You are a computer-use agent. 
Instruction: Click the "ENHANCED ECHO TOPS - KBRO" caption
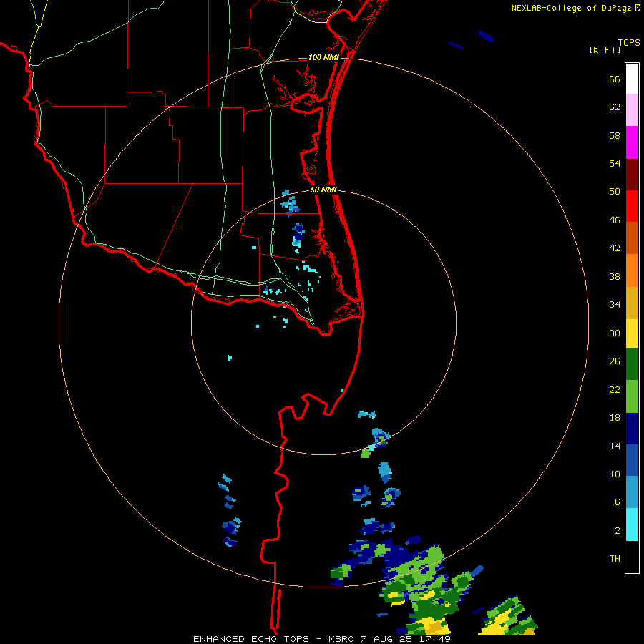tap(273, 639)
